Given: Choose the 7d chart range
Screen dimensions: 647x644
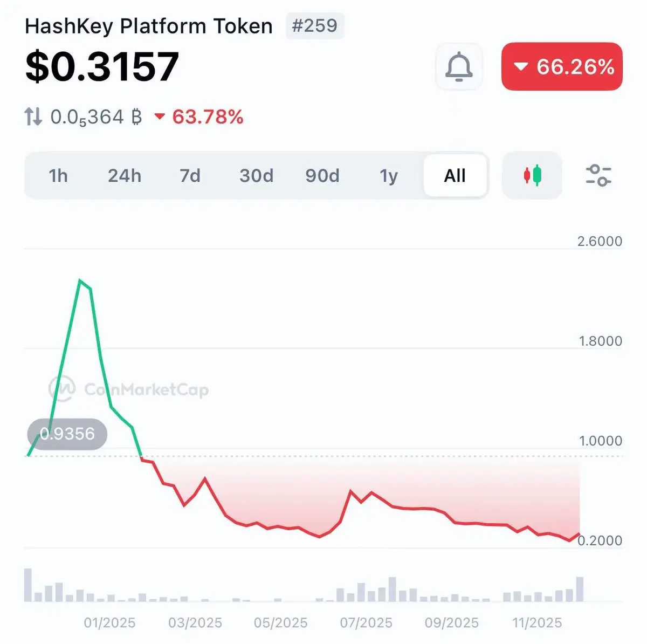Looking at the screenshot, I should click(190, 176).
